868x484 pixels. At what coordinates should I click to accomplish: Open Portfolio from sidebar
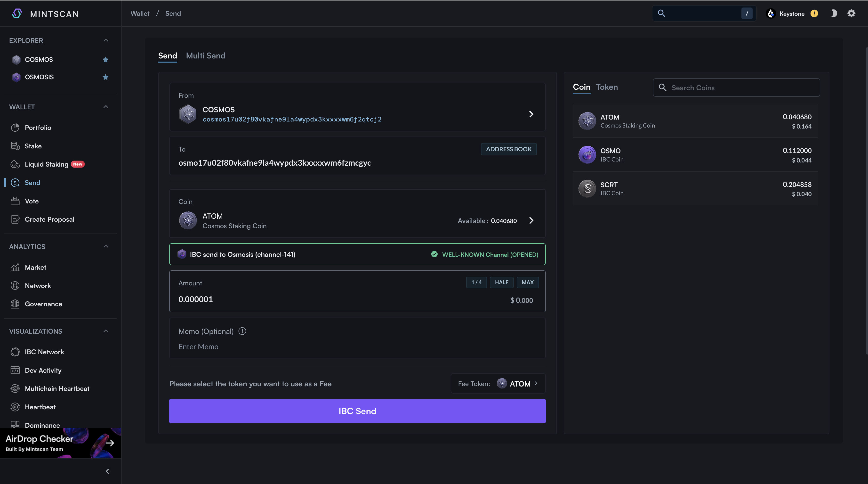click(x=38, y=128)
